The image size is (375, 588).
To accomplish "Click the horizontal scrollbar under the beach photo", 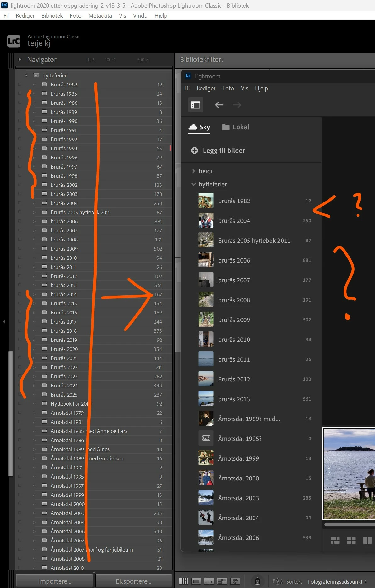I will (349, 524).
